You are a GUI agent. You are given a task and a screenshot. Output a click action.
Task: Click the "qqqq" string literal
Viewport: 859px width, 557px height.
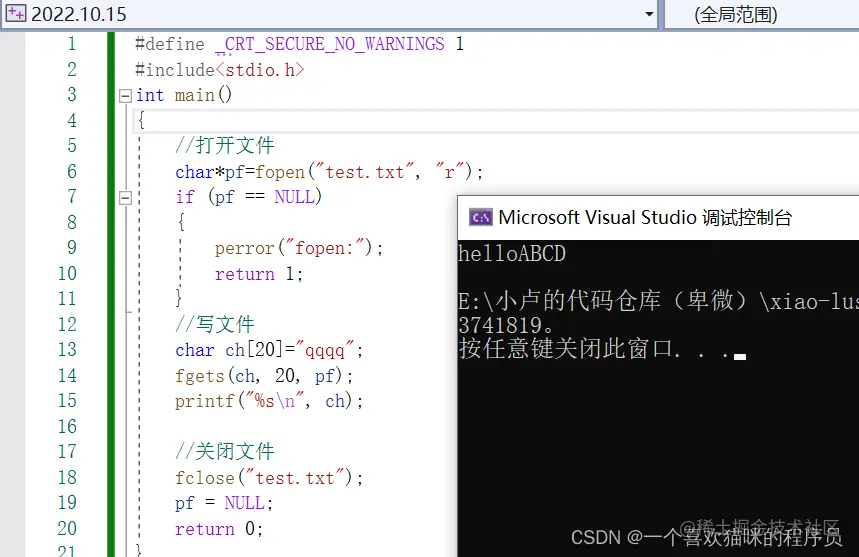[x=325, y=350]
